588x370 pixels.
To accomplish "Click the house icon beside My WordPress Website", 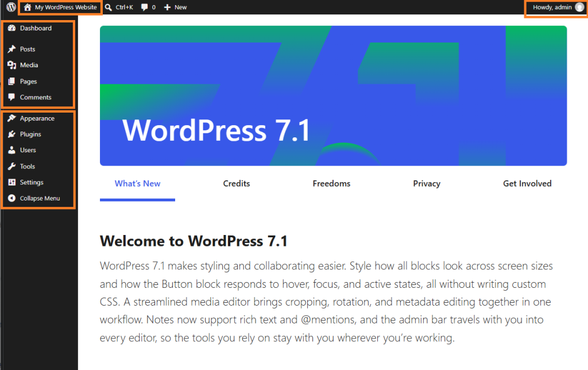I will [28, 7].
